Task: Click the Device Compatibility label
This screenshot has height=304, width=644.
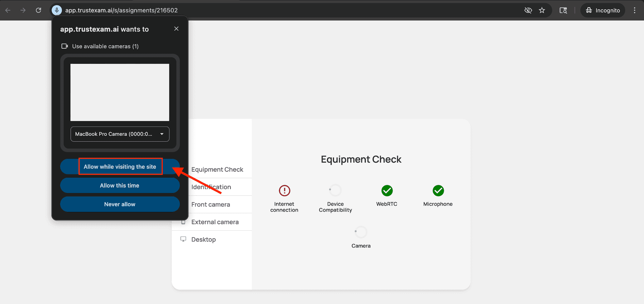Action: [336, 207]
